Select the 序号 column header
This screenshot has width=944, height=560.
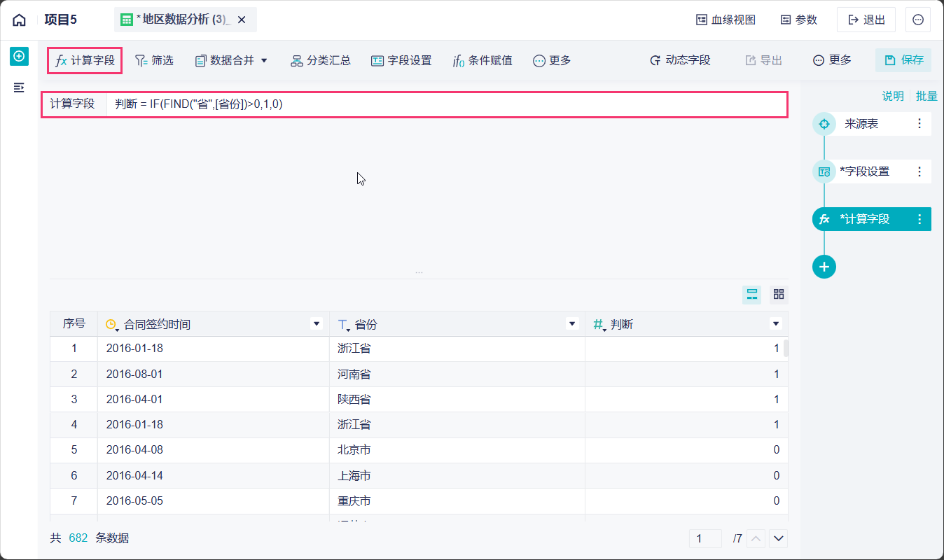pos(74,323)
